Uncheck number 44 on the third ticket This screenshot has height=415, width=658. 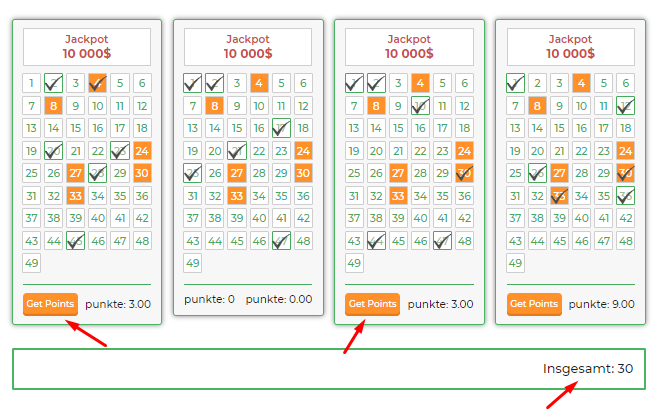coord(376,241)
